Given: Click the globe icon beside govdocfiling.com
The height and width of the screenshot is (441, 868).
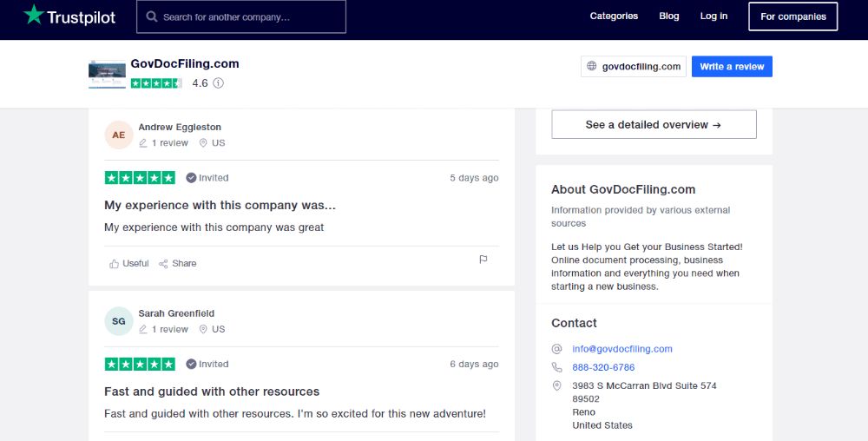Looking at the screenshot, I should click(x=591, y=66).
